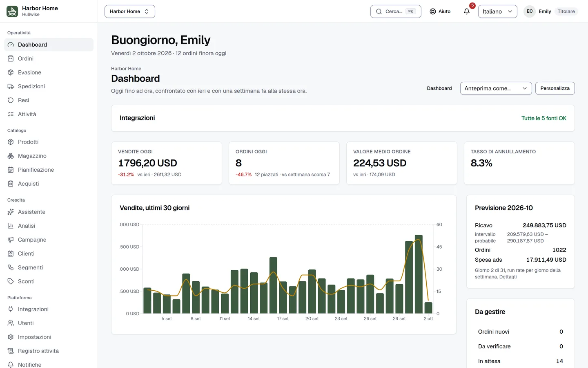Click the Ricavo 249.883,75 USD value
The width and height of the screenshot is (588, 368).
point(544,225)
